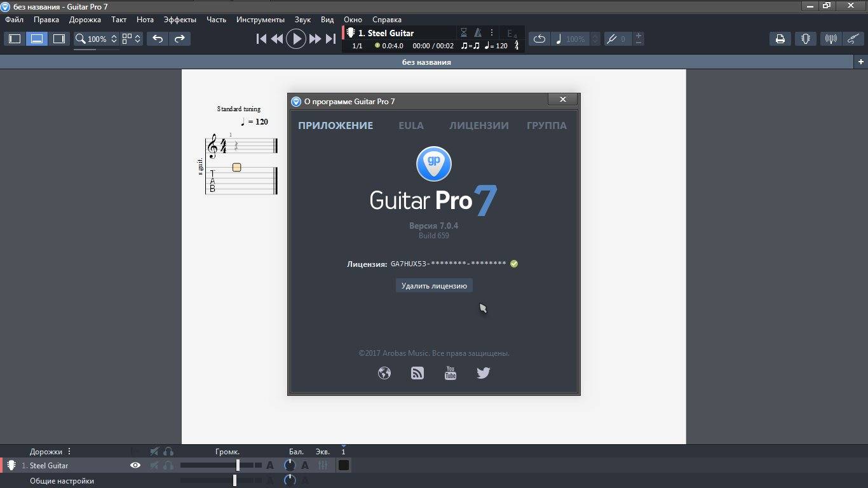Select the ПРИЛОЖЕНИЕ tab

pyautogui.click(x=336, y=126)
